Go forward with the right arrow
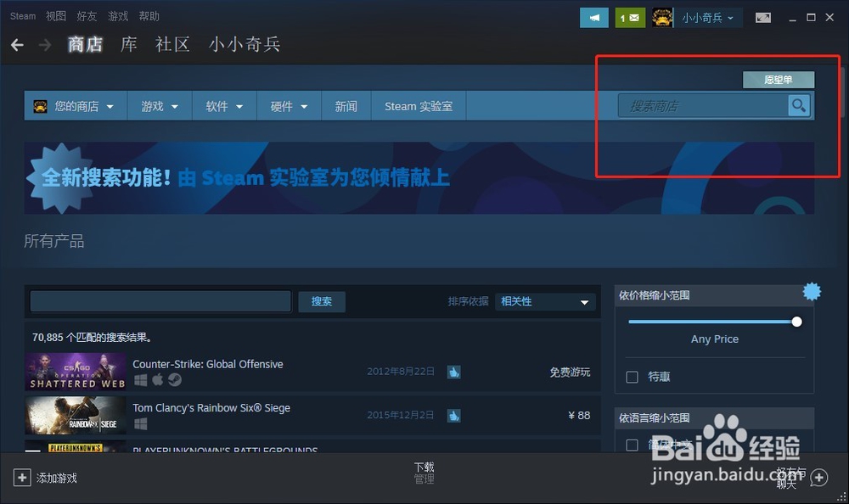Screen dimensions: 849x504 [45, 45]
